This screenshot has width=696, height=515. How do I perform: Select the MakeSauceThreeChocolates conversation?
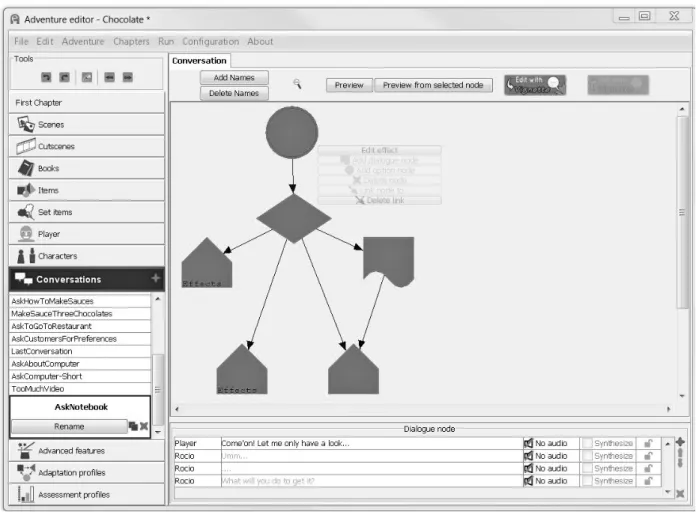80,313
